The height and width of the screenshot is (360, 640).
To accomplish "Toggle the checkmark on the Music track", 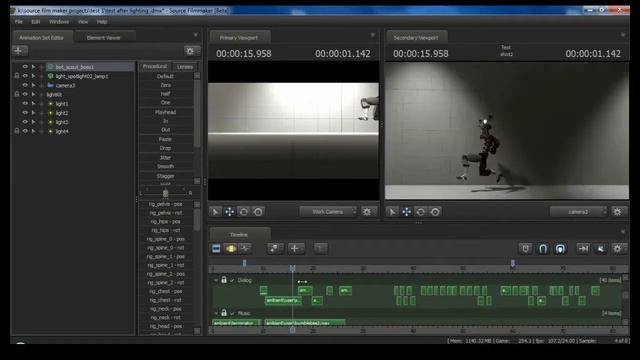I will [232, 313].
